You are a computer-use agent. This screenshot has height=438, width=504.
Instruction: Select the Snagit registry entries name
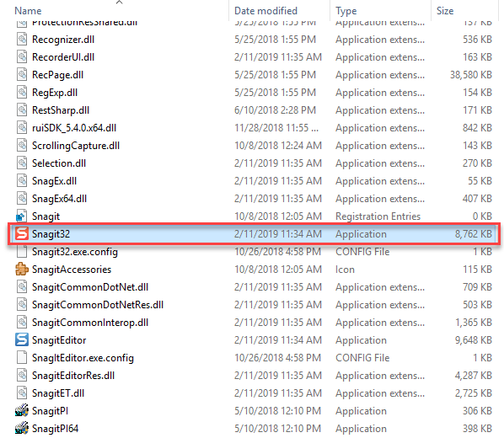pos(46,216)
